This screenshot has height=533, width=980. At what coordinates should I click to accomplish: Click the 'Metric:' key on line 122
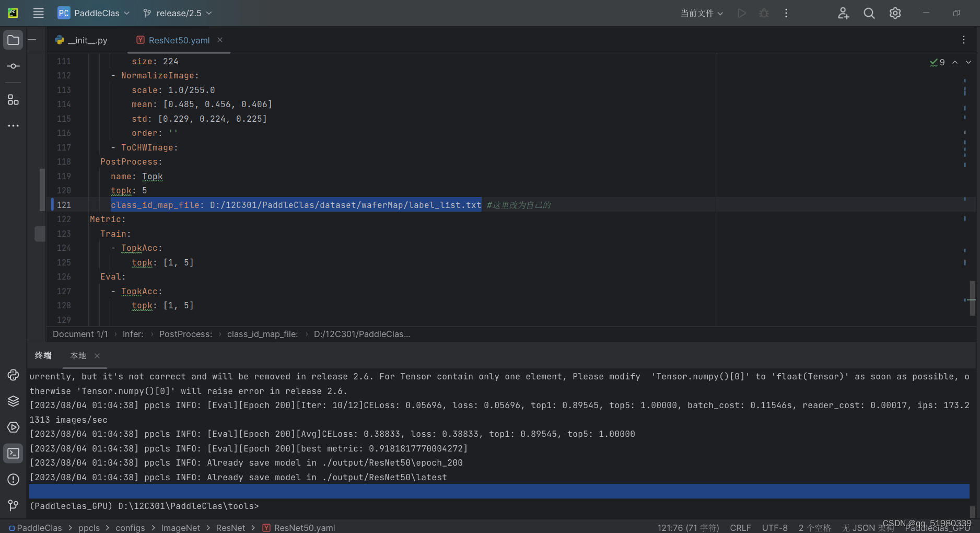(x=108, y=219)
